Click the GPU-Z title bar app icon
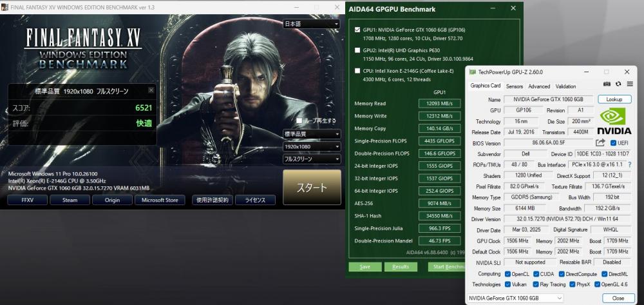The image size is (644, 305). (x=472, y=72)
